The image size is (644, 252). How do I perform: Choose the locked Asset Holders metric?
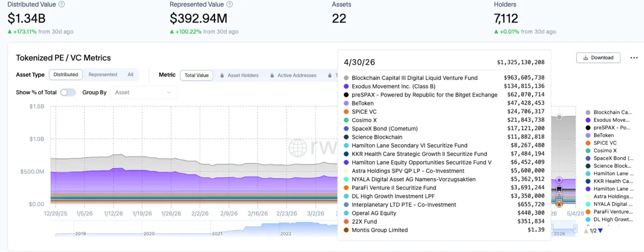[239, 75]
